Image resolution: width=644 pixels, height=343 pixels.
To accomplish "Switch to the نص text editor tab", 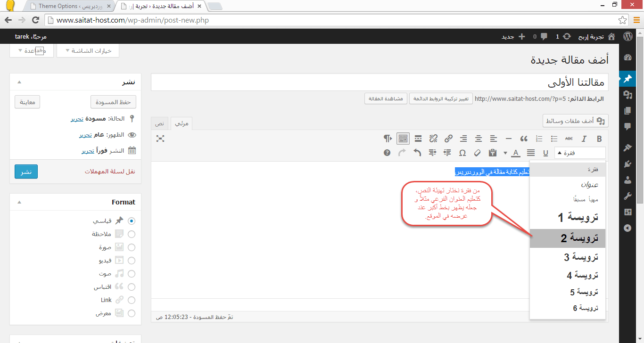I will [160, 123].
